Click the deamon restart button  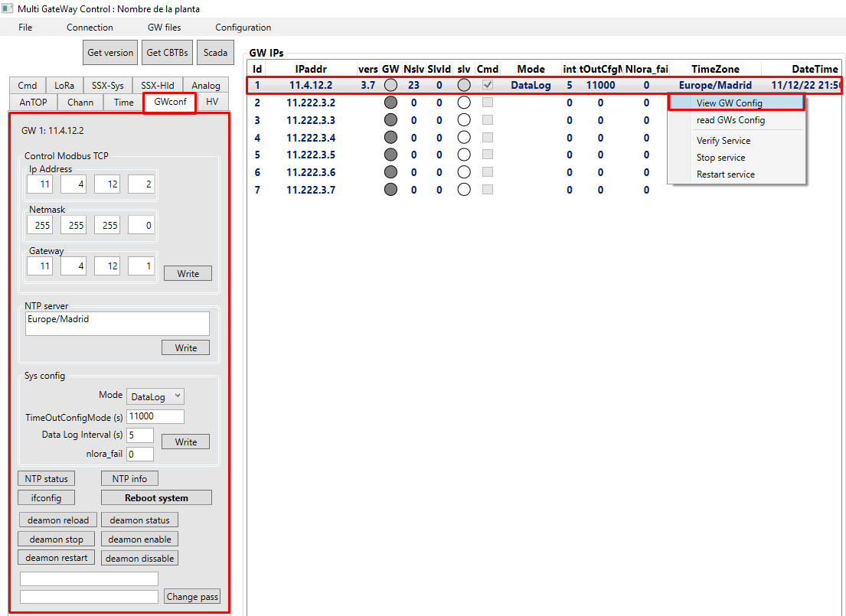56,558
